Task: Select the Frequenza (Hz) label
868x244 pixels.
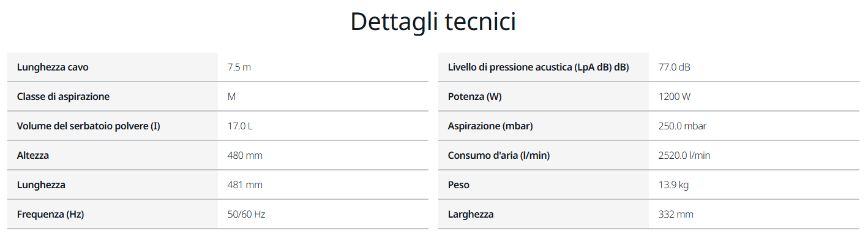Action: [50, 214]
